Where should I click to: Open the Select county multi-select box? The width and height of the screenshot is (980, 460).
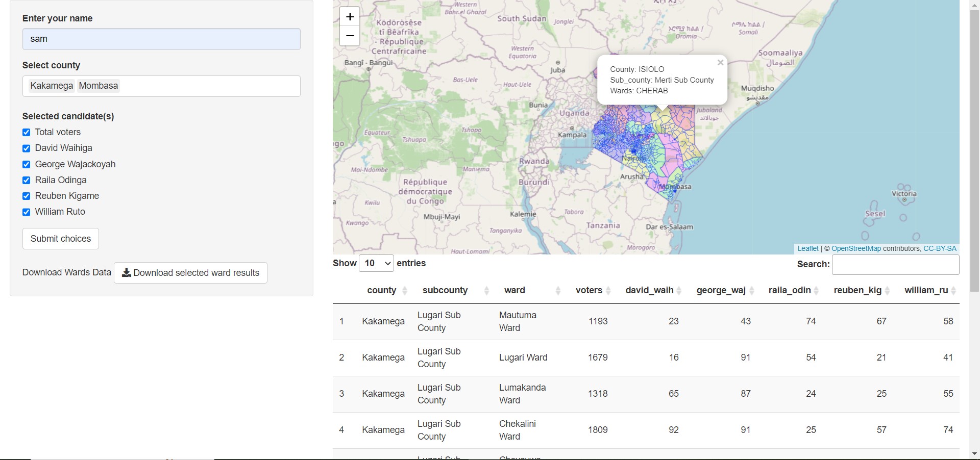tap(161, 86)
